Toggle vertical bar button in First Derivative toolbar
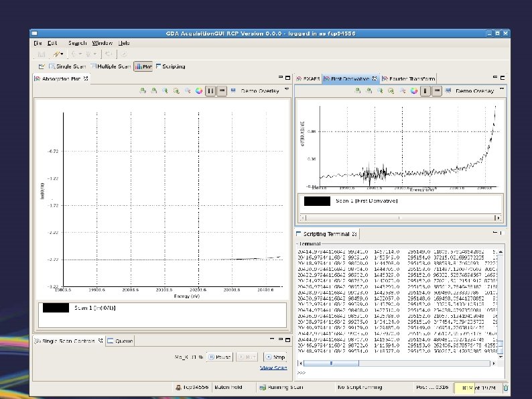Screen dimensions: 532x399 click(424, 91)
